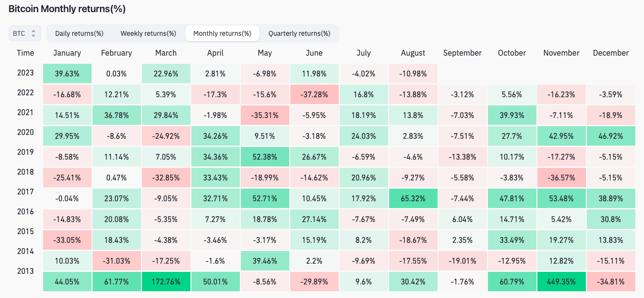The height and width of the screenshot is (298, 644).
Task: Select the Quarterly returns(%) tab
Action: (299, 33)
